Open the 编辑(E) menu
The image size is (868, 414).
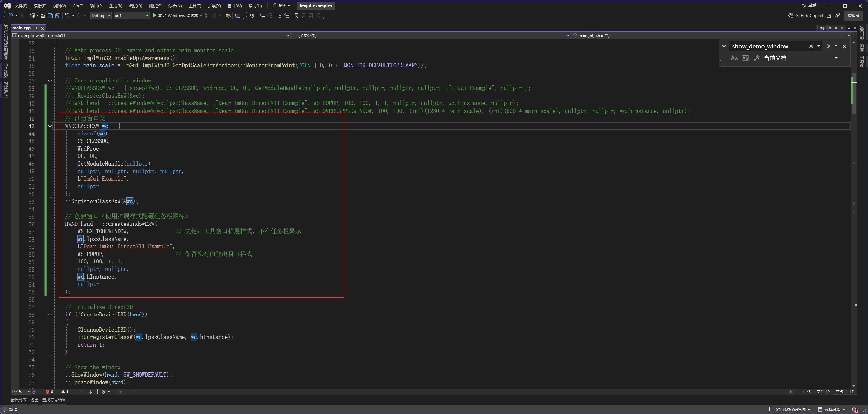tap(40, 6)
